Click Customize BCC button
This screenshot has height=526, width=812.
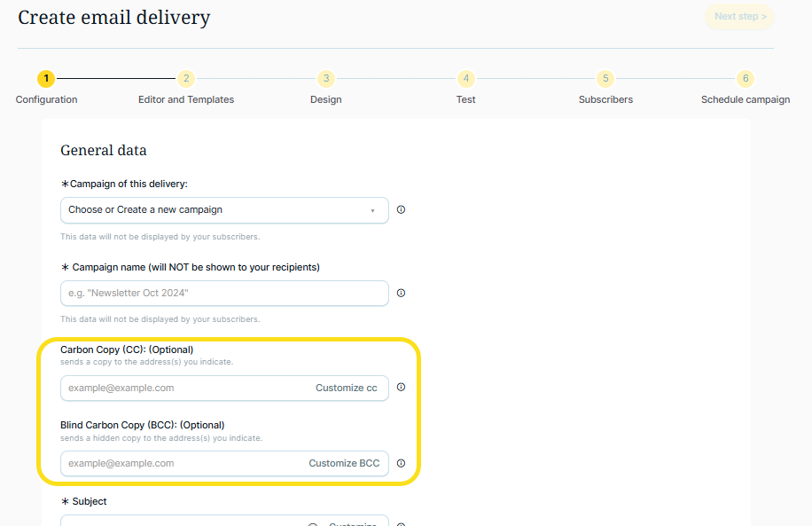click(344, 463)
